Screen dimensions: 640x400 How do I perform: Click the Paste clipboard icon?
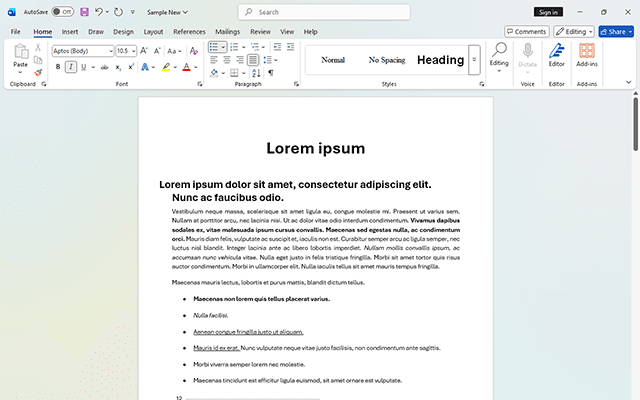[x=20, y=52]
